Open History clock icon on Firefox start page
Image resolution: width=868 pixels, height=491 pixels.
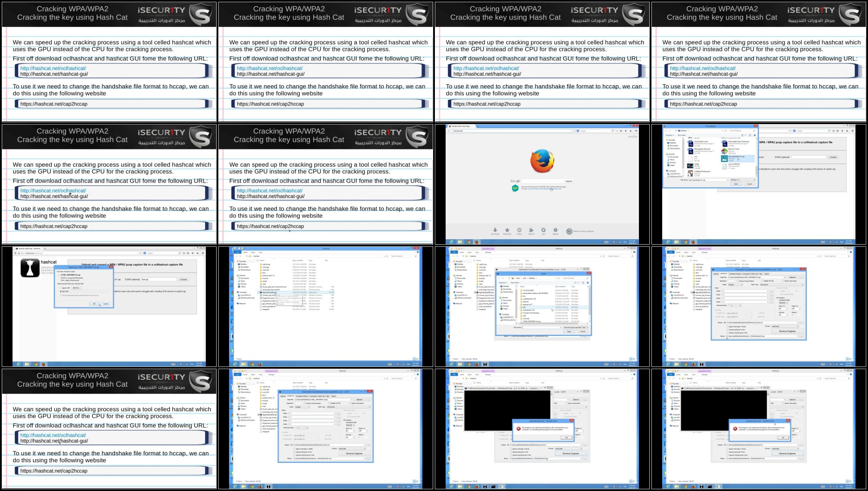(519, 231)
